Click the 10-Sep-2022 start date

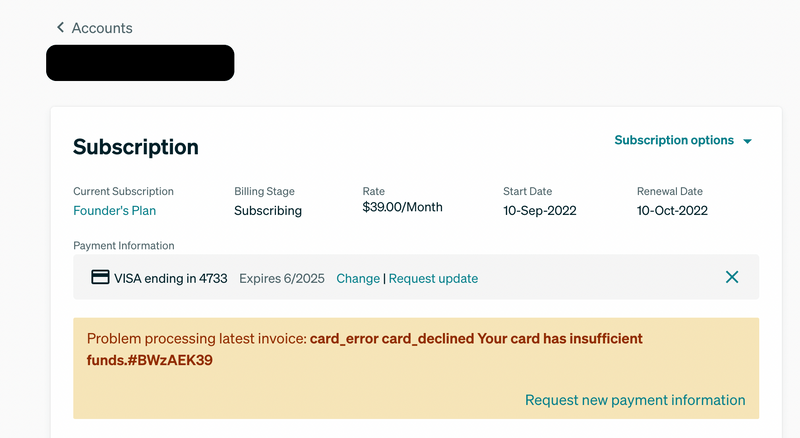coord(540,210)
